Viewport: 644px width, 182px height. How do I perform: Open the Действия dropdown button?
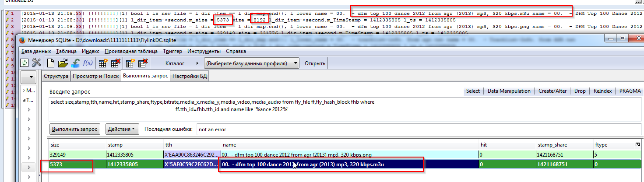point(122,129)
